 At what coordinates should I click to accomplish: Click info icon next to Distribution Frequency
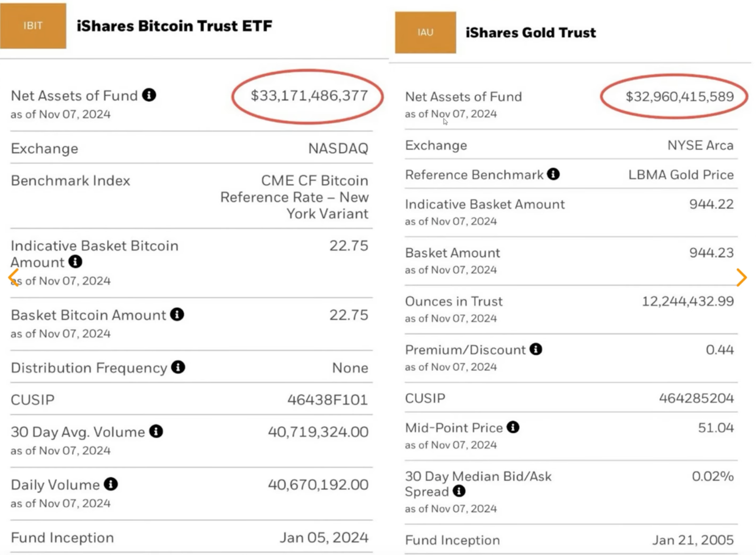click(x=178, y=367)
